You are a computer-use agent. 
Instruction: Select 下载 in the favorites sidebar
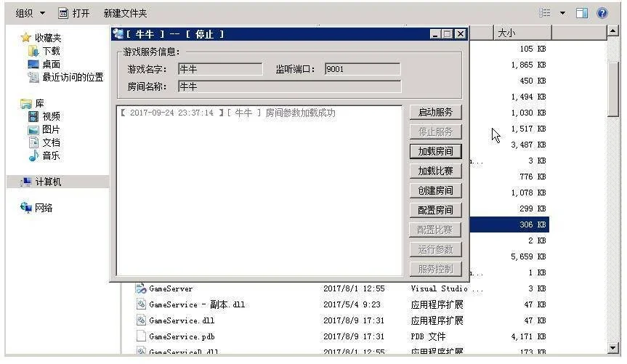51,52
